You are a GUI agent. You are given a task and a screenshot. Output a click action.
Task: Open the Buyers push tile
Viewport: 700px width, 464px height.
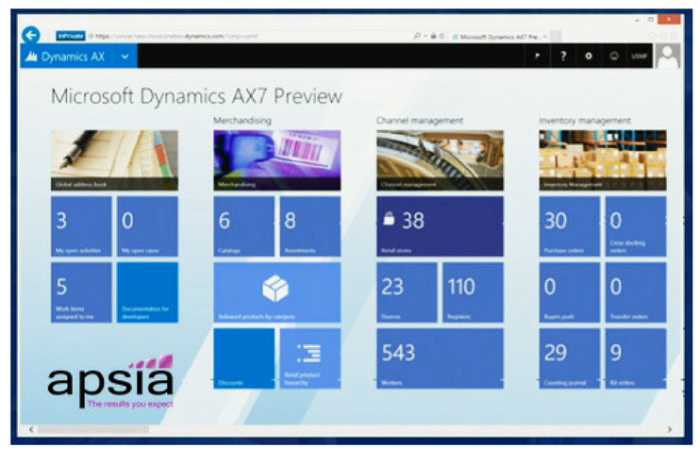[569, 293]
